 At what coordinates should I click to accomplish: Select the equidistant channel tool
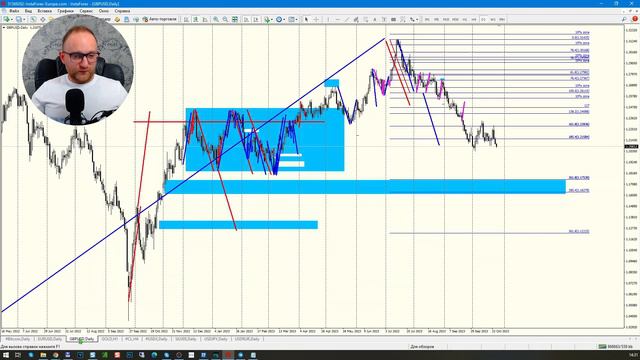356,19
